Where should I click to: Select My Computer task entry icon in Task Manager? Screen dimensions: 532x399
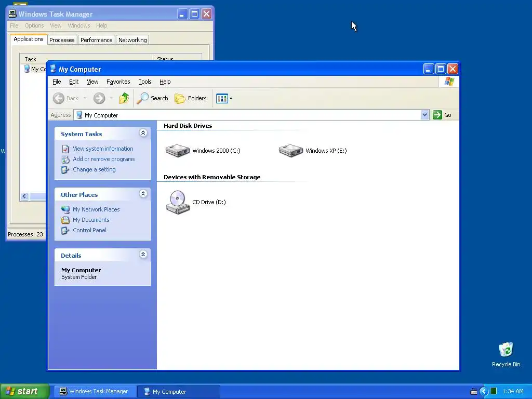pos(26,69)
